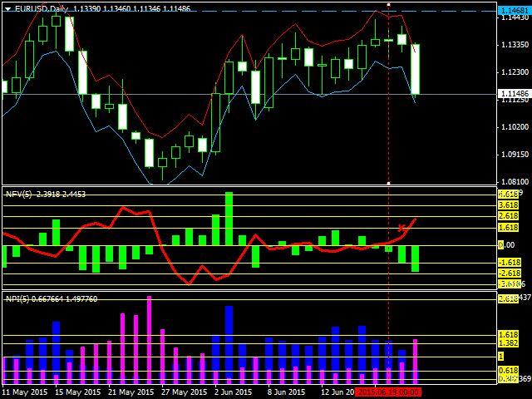The image size is (532, 399).
Task: Click the current price label 1.11486 on axis
Action: 515,94
